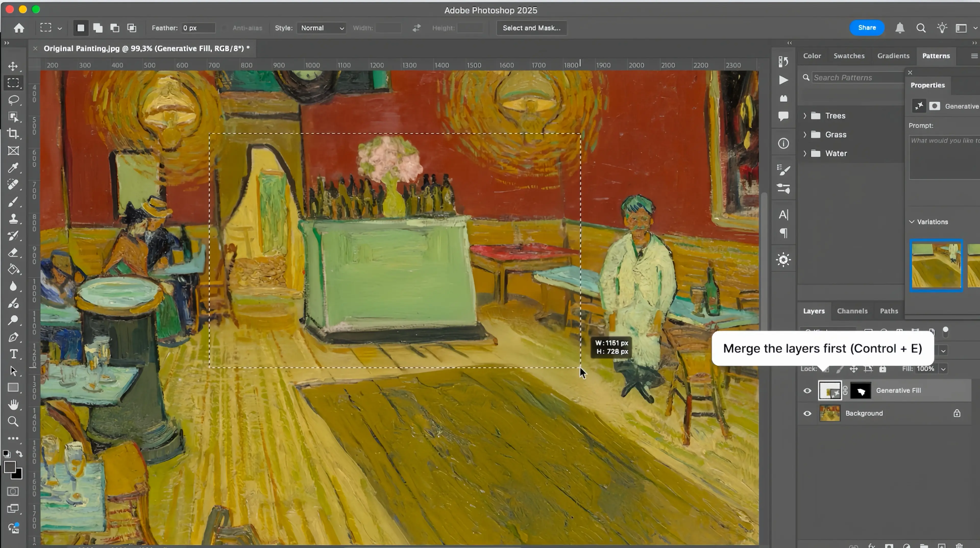Select the Move tool
Viewport: 980px width, 548px height.
(x=13, y=66)
